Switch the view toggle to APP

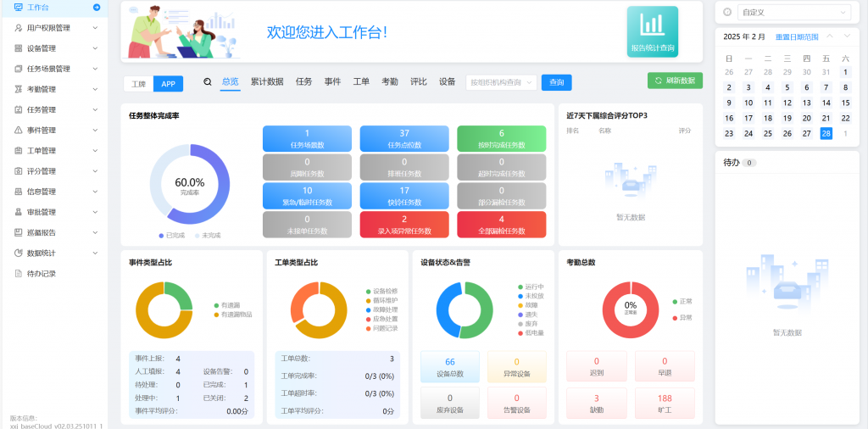(168, 84)
